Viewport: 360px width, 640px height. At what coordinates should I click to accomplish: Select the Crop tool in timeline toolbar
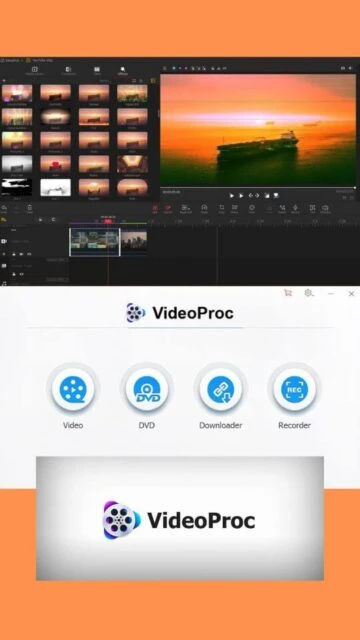pyautogui.click(x=221, y=209)
